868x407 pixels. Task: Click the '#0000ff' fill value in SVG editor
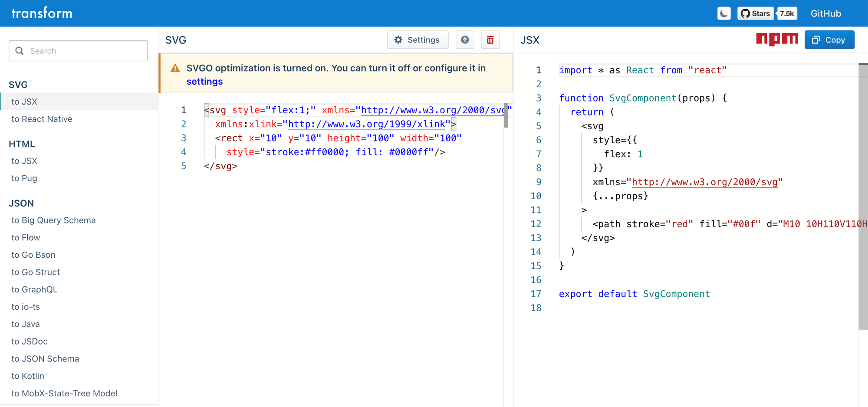tap(408, 152)
